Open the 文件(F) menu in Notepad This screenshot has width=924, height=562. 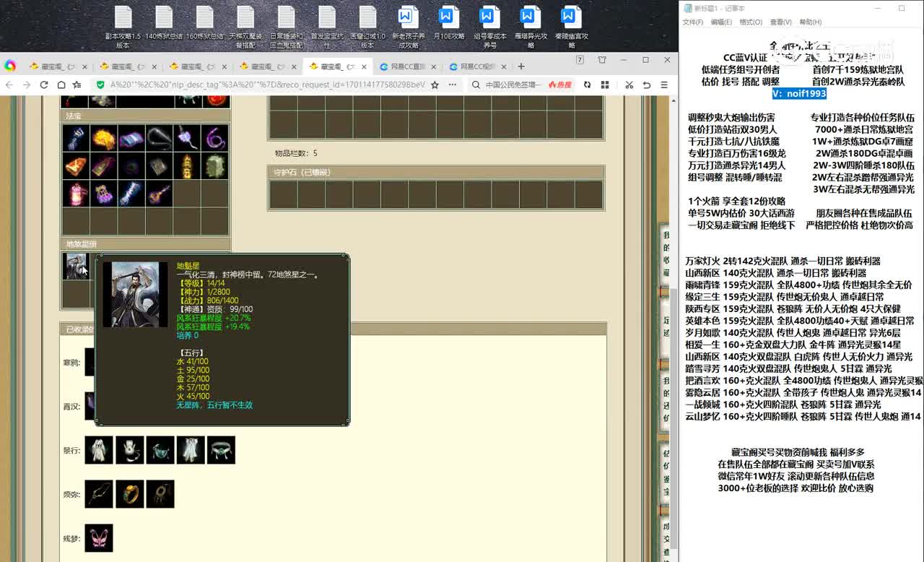693,22
